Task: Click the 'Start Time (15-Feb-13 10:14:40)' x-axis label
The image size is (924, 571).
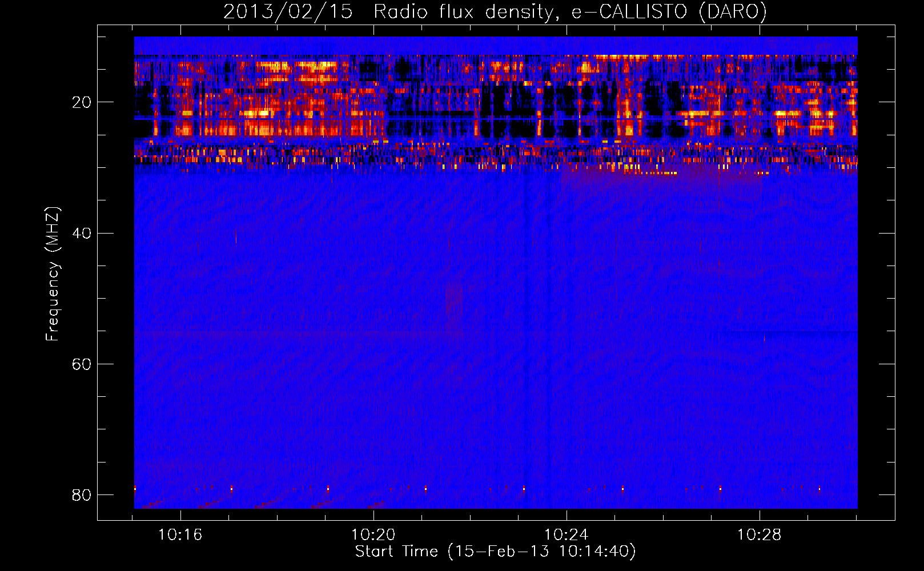Action: pyautogui.click(x=495, y=552)
